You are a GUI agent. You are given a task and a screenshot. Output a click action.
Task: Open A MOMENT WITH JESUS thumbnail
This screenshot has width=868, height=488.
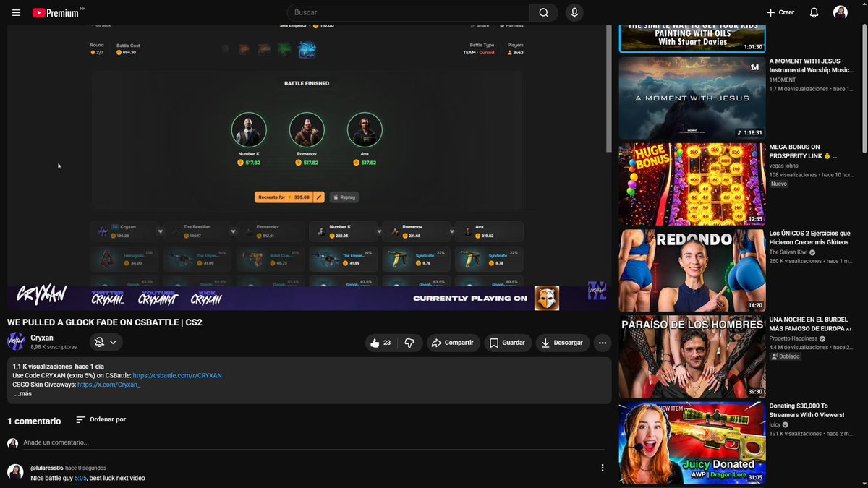click(692, 98)
